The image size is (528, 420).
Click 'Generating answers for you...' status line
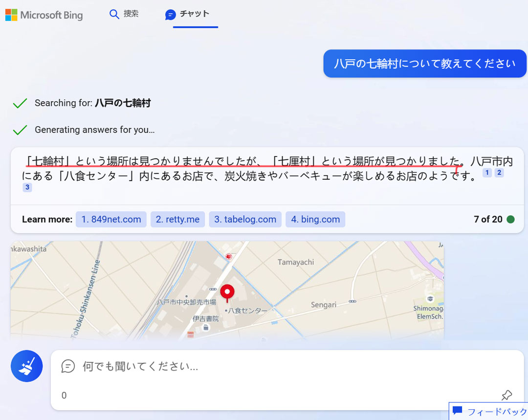tap(95, 130)
